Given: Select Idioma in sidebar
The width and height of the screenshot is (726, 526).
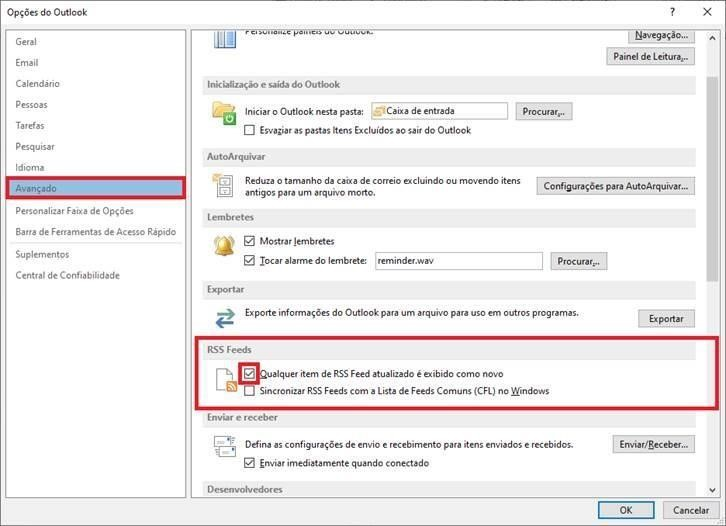Looking at the screenshot, I should [x=96, y=167].
